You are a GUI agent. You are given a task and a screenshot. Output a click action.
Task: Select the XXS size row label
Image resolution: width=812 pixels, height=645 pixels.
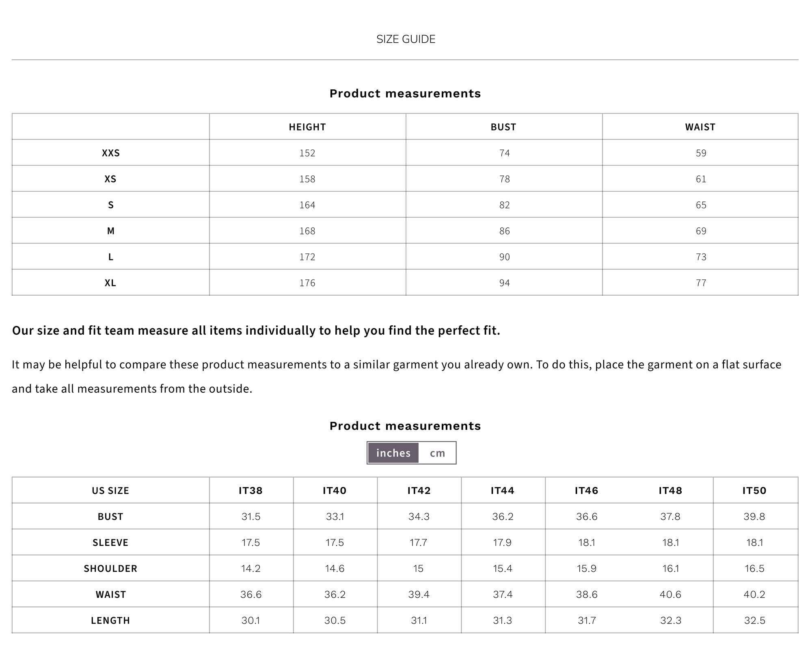110,153
